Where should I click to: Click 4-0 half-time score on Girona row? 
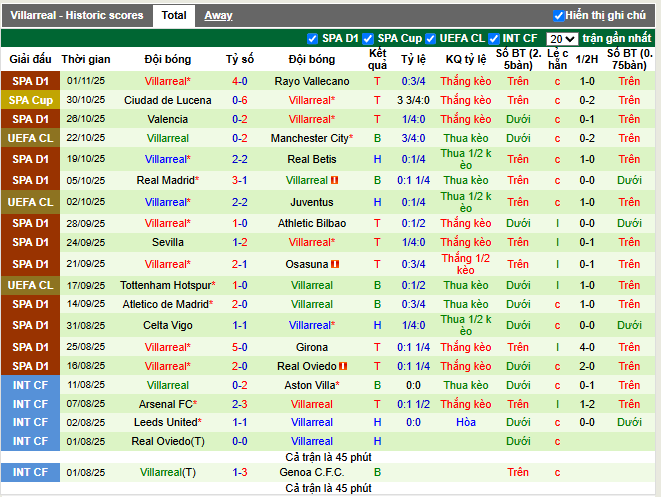[x=587, y=347]
